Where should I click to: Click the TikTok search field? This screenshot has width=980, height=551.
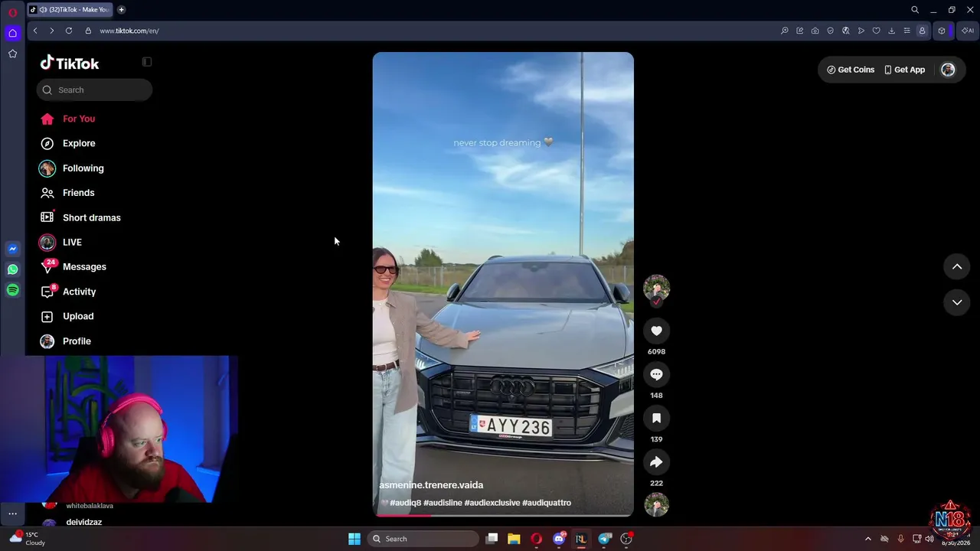(x=94, y=90)
